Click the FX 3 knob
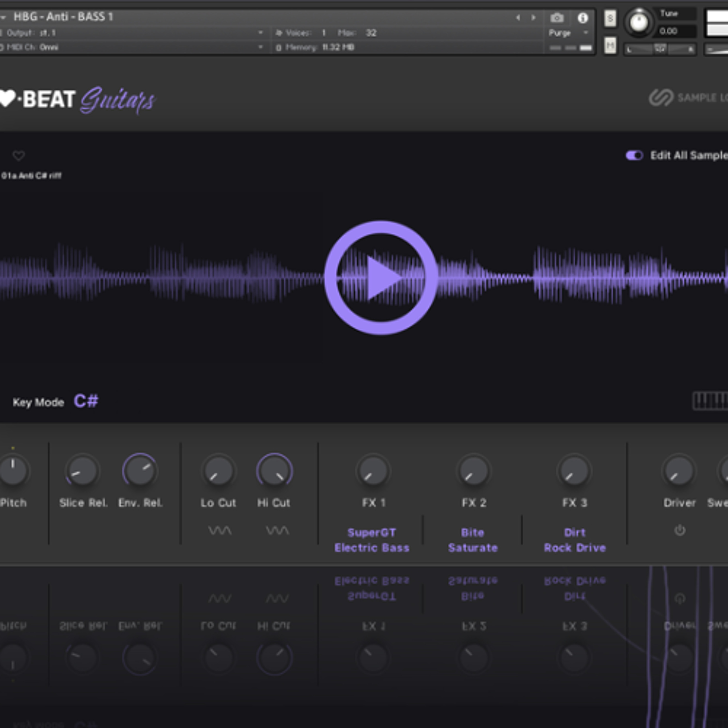Screen dimensions: 728x728 tap(574, 471)
